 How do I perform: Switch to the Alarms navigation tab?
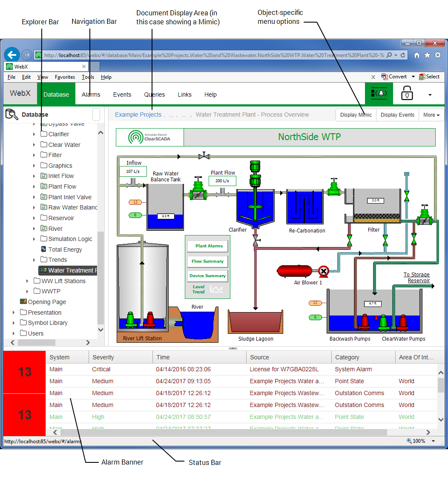pos(91,94)
